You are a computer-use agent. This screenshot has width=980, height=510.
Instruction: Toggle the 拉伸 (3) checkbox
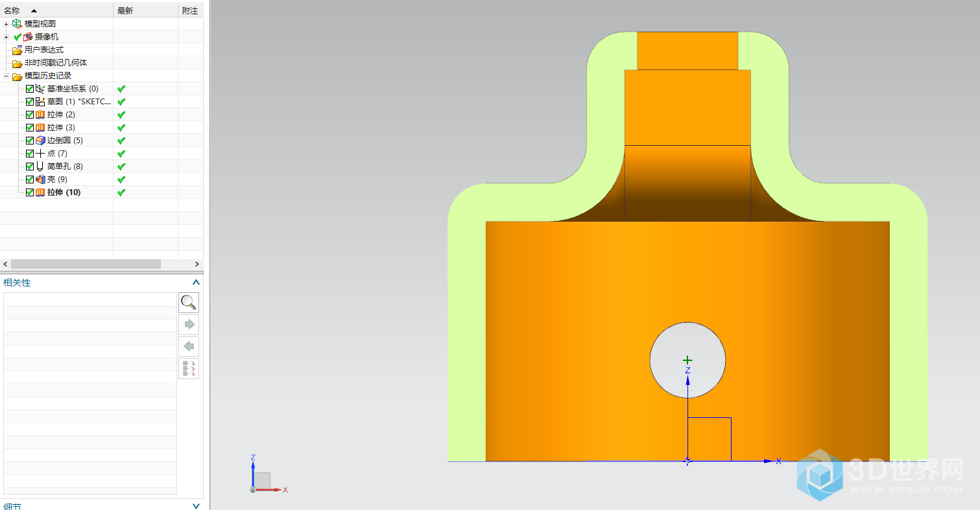(x=30, y=128)
